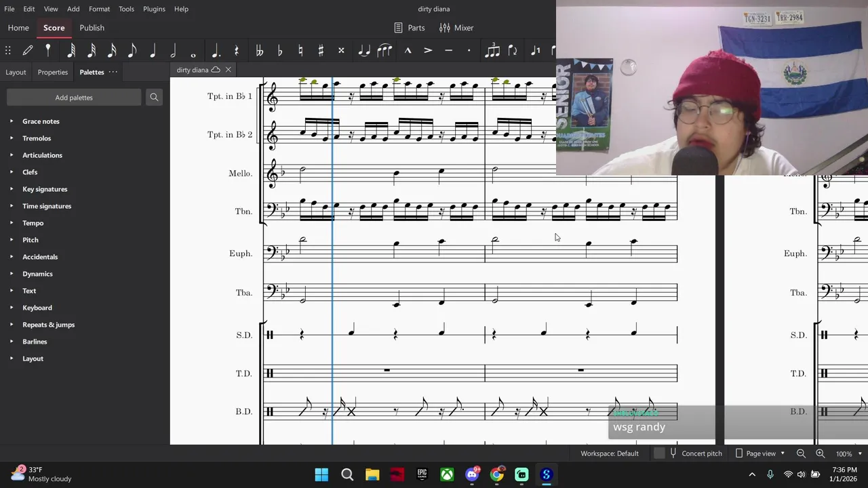Toggle note input pencil tool

tap(28, 51)
